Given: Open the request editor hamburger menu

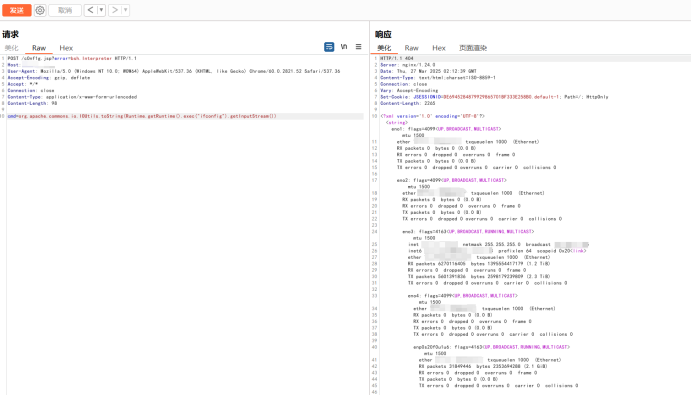Looking at the screenshot, I should pos(358,47).
